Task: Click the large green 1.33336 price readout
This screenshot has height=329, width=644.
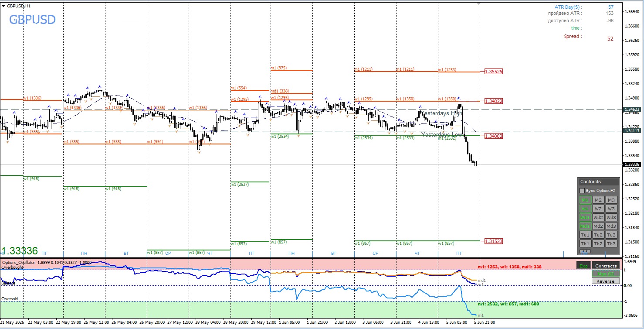Action: (x=20, y=251)
